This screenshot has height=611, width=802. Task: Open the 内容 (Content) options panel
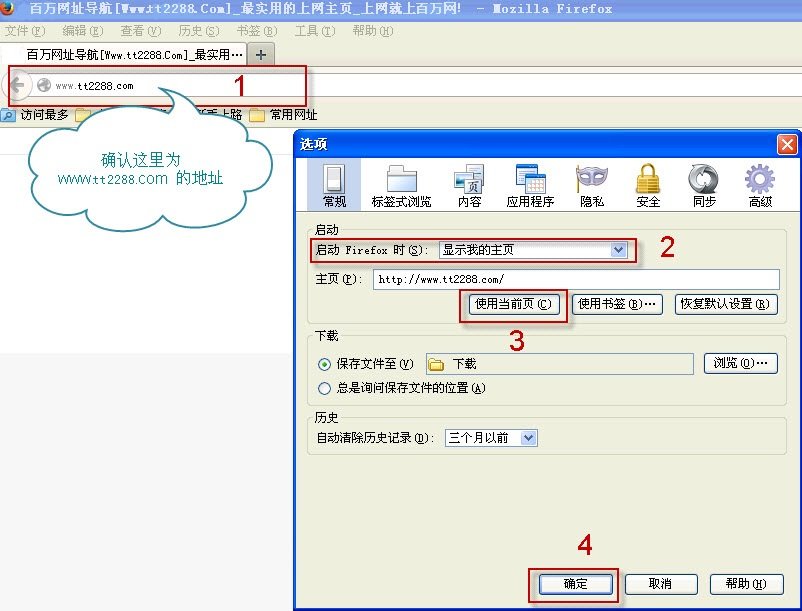469,186
